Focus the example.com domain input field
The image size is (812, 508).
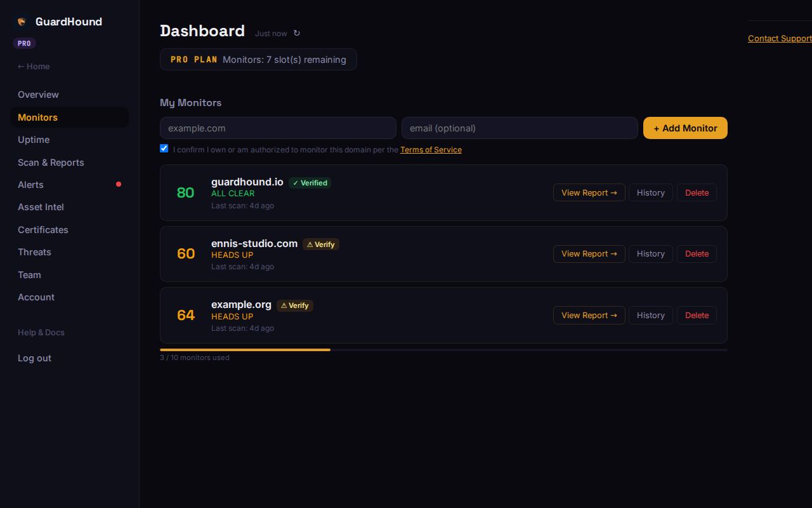point(278,128)
